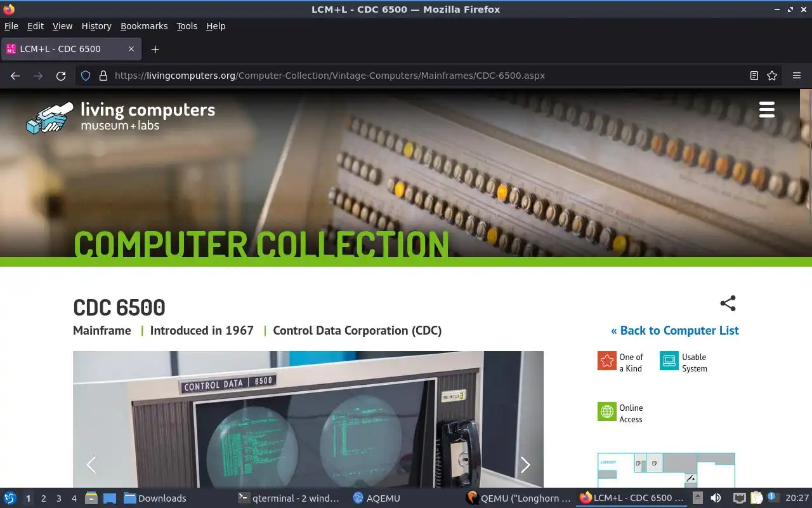Click the show desktop taskbar icon
Viewport: 812px width, 508px height.
[110, 498]
